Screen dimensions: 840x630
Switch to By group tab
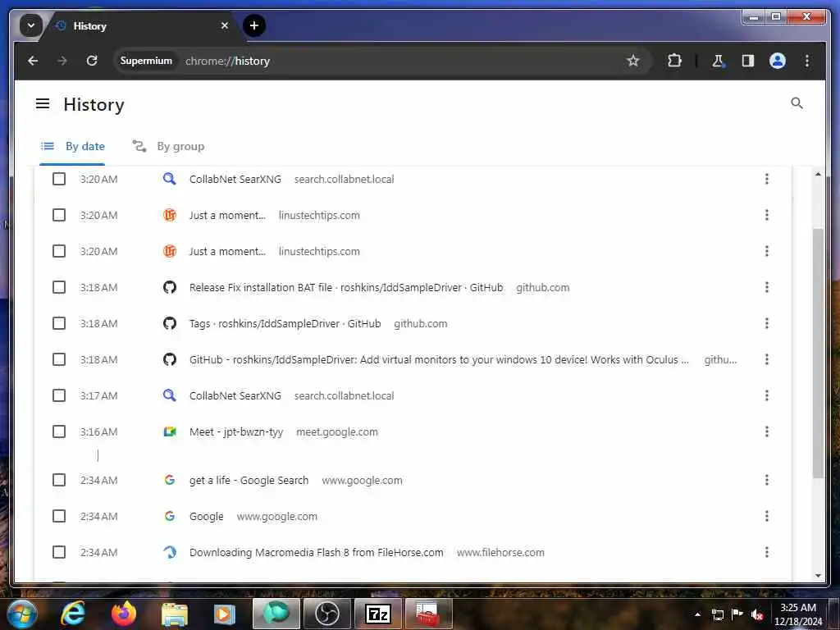(x=168, y=146)
